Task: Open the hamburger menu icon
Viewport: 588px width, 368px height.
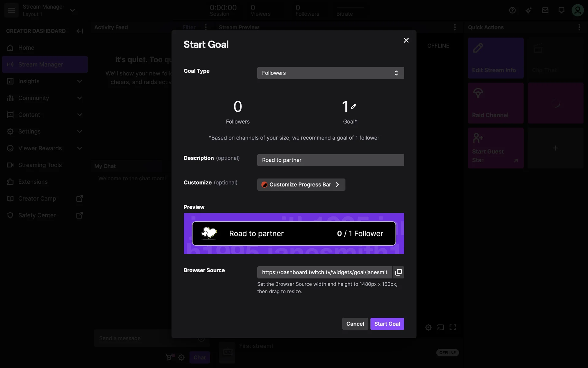Action: click(x=11, y=10)
